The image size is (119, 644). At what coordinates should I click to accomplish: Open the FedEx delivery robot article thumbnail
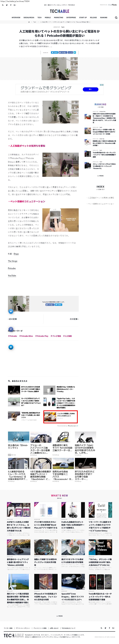point(73,510)
